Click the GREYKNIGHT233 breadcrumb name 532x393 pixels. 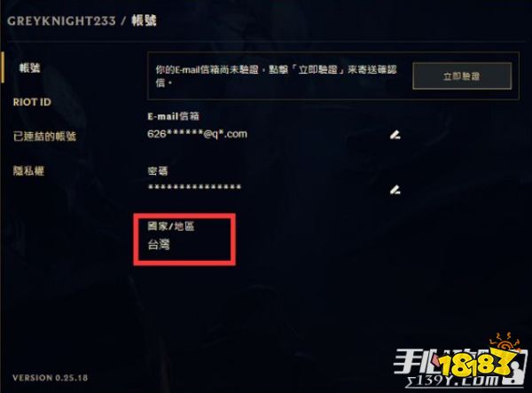(61, 21)
